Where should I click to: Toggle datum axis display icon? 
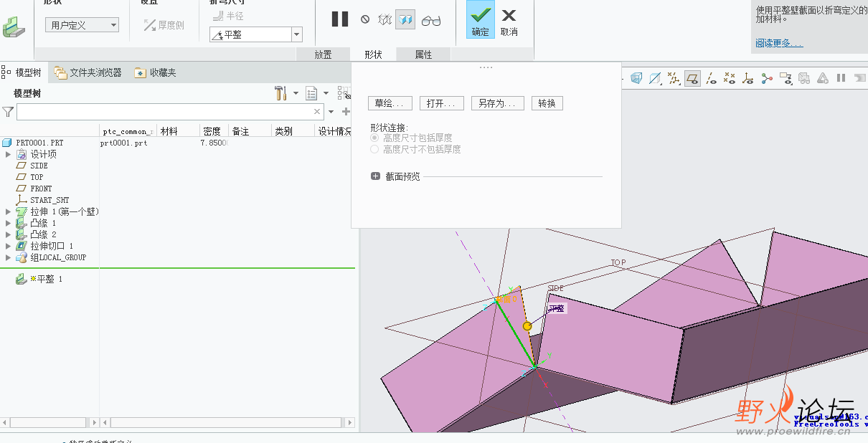pos(711,78)
